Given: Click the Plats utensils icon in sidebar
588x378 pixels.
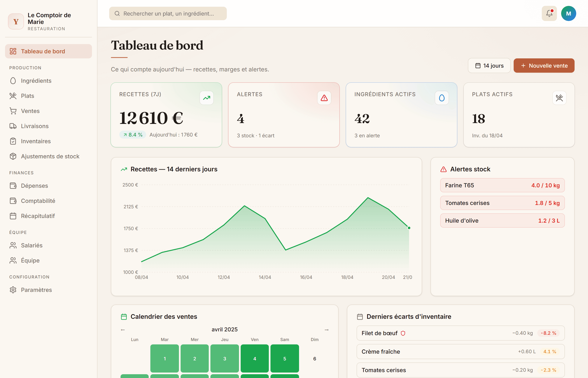Looking at the screenshot, I should coord(13,96).
